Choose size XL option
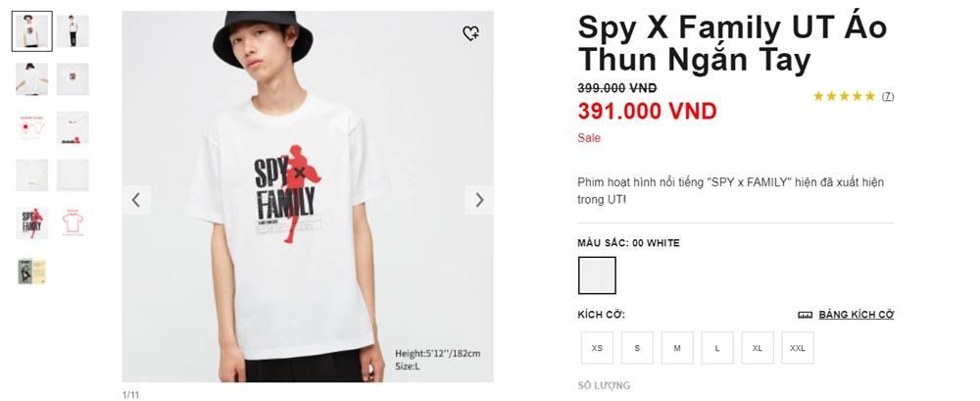The width and height of the screenshot is (980, 401). point(757,348)
